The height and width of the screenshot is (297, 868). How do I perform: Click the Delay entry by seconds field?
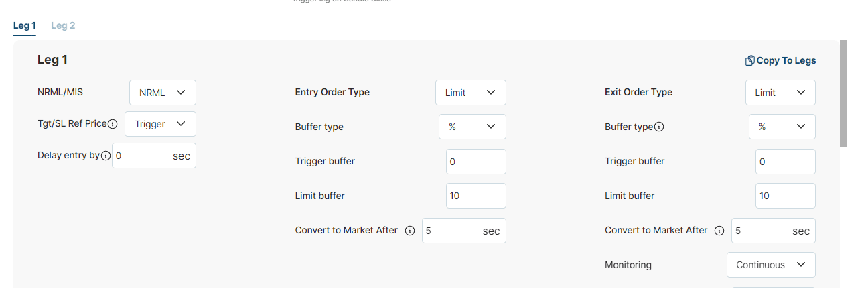coord(141,156)
